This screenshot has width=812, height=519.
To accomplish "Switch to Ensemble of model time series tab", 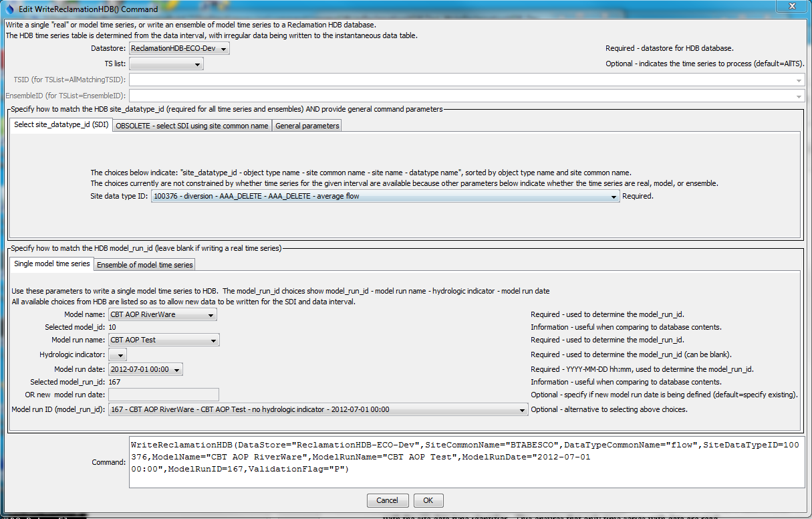I will point(144,264).
